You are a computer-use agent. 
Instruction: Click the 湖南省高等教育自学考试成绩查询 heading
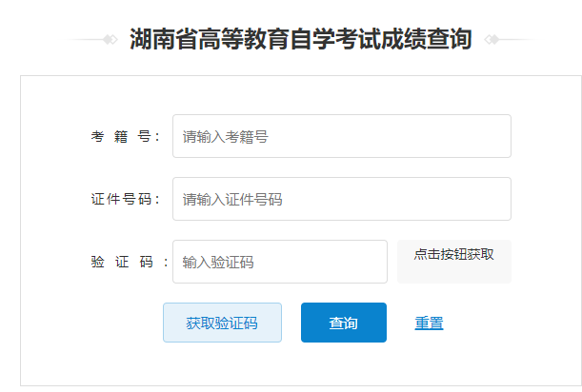[301, 39]
